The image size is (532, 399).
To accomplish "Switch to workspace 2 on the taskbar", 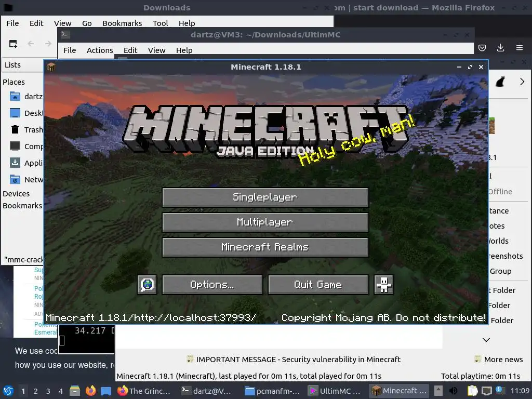I will pos(36,391).
